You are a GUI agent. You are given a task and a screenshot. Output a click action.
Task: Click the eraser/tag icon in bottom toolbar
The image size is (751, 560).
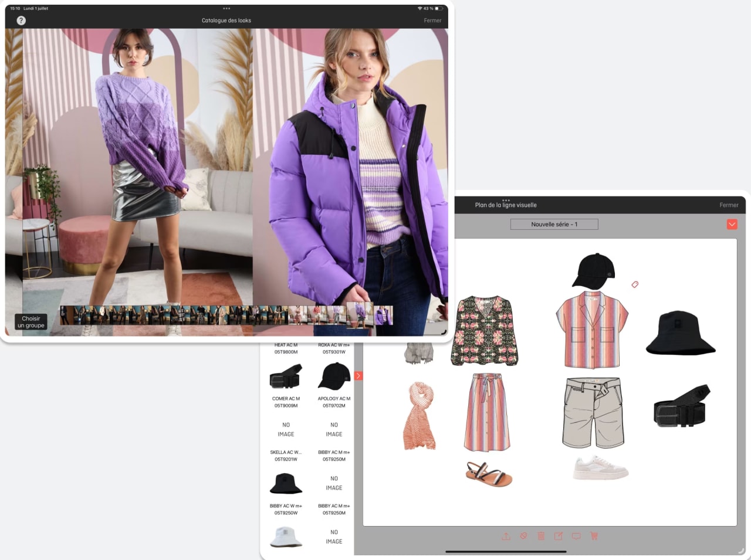(523, 536)
